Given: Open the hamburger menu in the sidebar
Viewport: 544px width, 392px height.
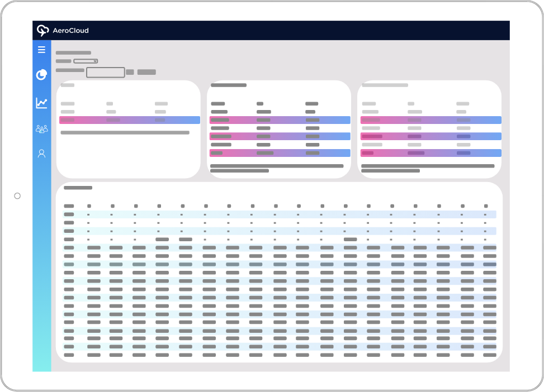Looking at the screenshot, I should tap(41, 50).
